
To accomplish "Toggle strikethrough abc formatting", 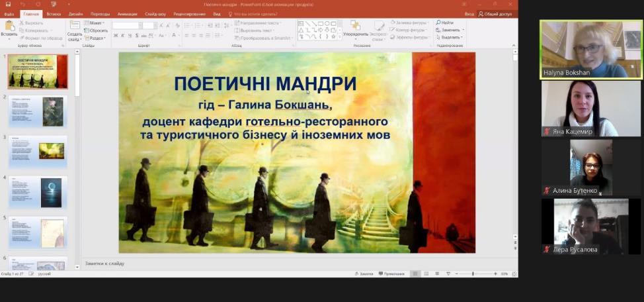I will point(143,36).
